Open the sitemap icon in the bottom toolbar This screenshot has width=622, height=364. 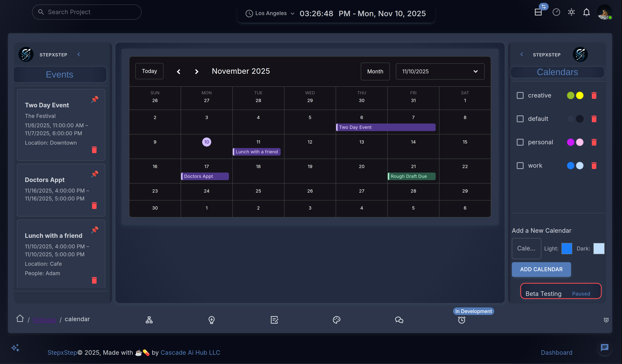[149, 320]
